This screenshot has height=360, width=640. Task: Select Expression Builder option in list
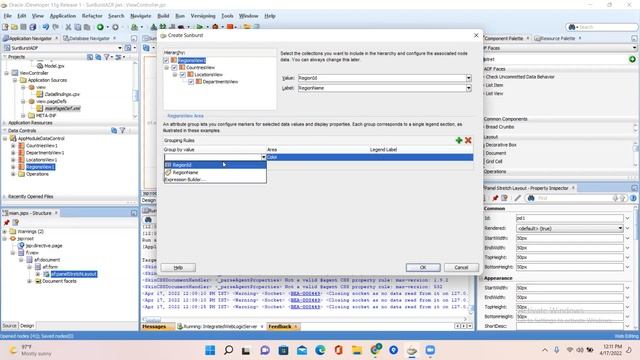pyautogui.click(x=185, y=180)
